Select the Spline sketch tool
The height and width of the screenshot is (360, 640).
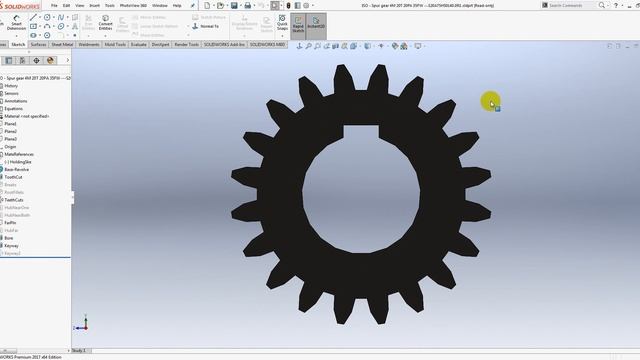61,17
